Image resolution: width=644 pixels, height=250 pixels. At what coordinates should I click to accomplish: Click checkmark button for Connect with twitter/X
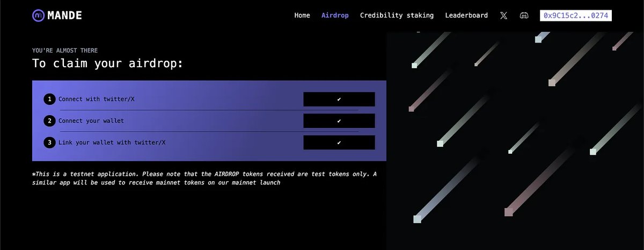coord(339,99)
